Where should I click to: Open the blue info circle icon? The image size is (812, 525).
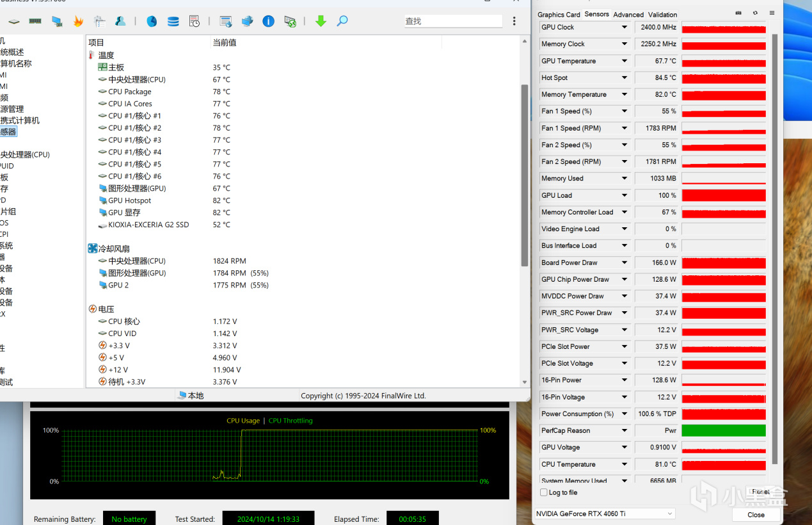[269, 22]
